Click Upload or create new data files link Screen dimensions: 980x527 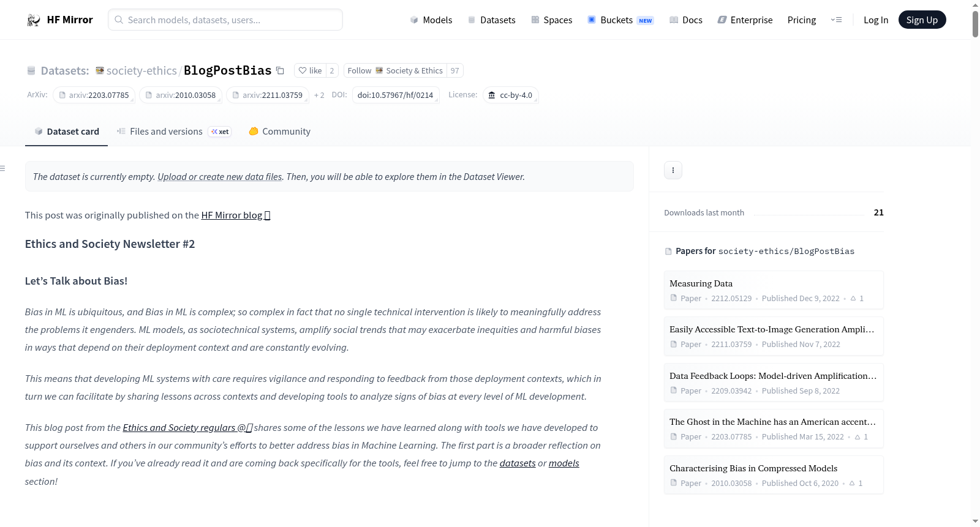[x=220, y=177]
